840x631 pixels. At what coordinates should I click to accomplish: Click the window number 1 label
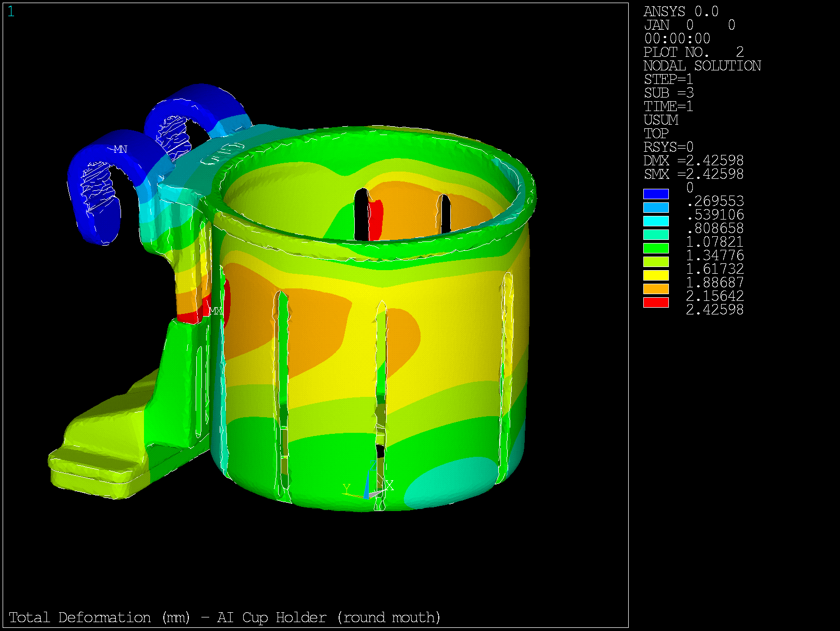(x=11, y=11)
